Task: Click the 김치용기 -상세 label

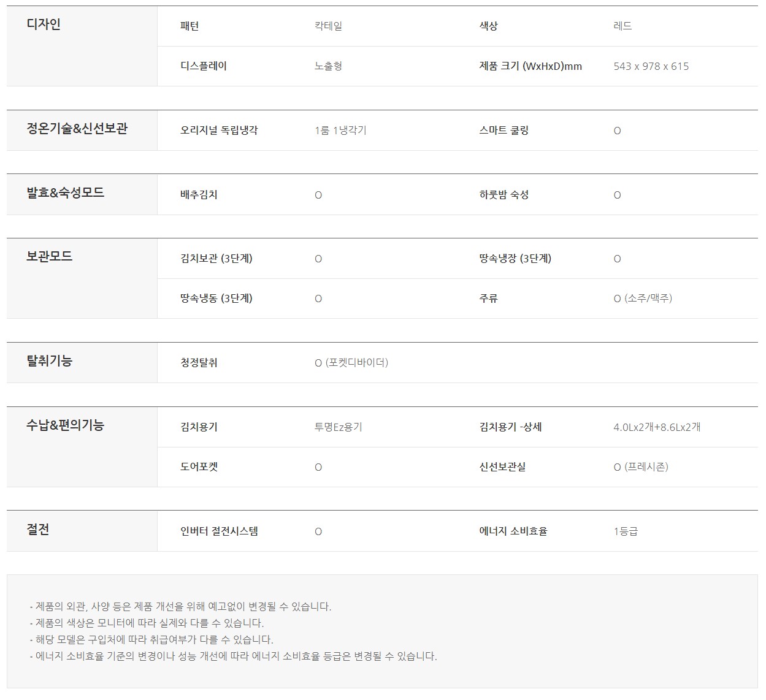Action: 510,427
